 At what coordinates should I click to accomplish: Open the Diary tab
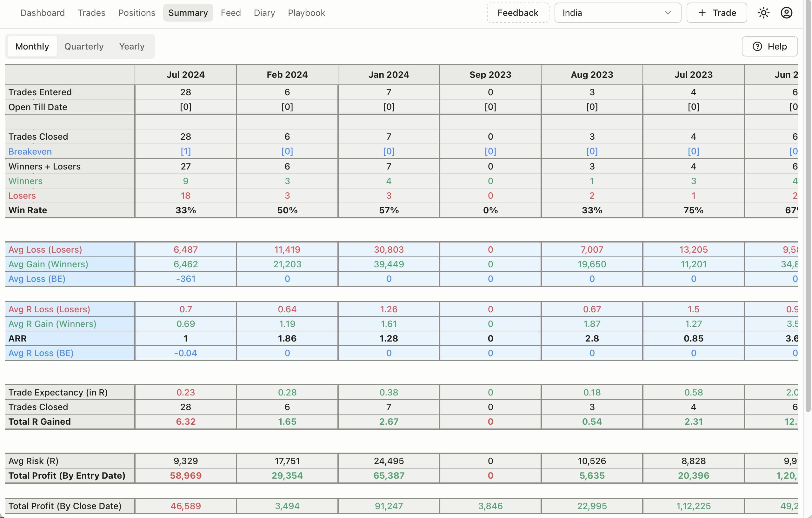(264, 13)
